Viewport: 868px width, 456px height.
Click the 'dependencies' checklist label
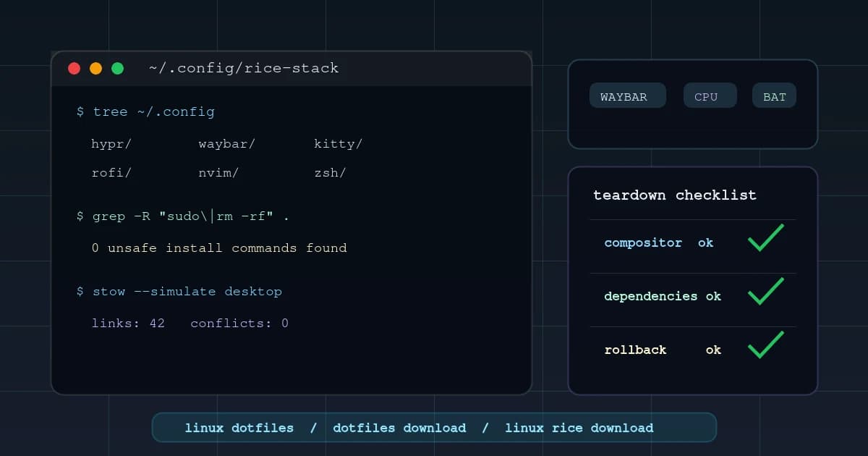pyautogui.click(x=651, y=297)
